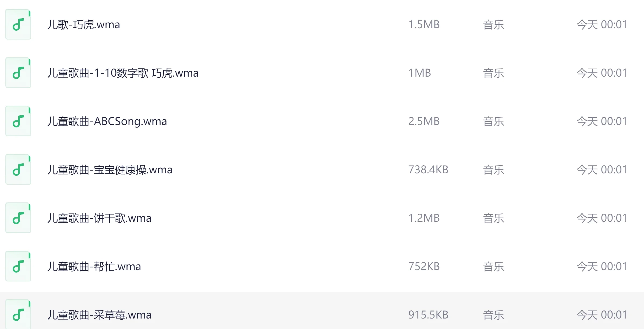Viewport: 644px width, 329px height.
Task: Click the music icon for 宝宝健康操.wma
Action: [x=18, y=170]
